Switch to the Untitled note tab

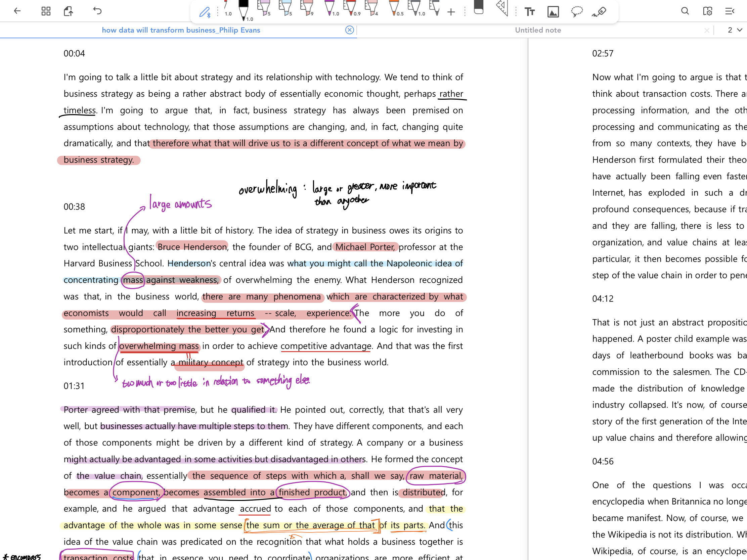pos(538,30)
